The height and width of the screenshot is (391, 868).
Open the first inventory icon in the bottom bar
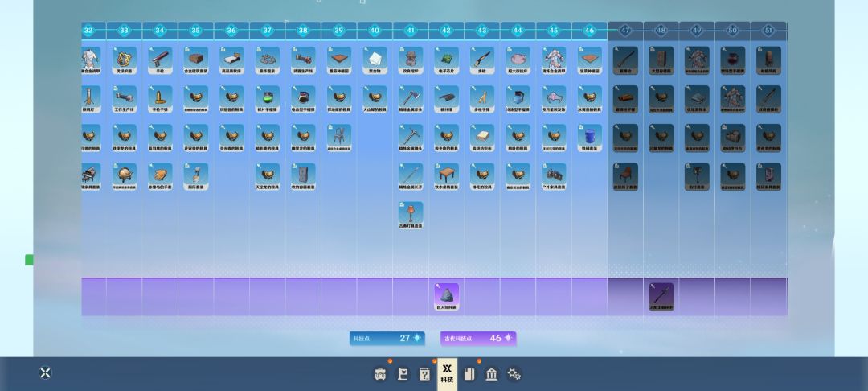pos(380,374)
